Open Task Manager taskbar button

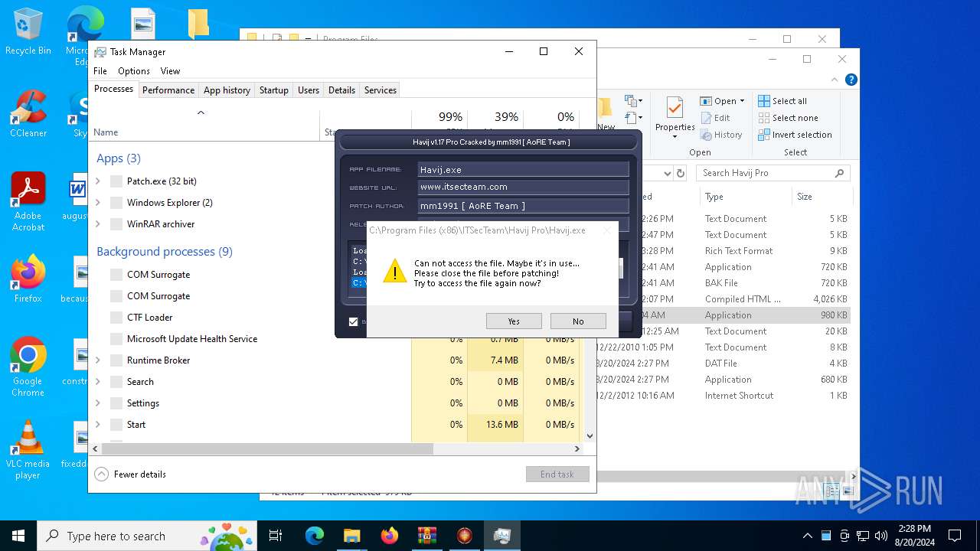[x=501, y=536]
